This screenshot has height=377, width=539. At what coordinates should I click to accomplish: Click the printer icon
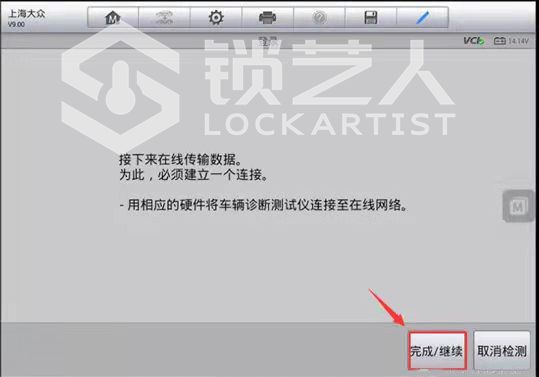tap(267, 17)
